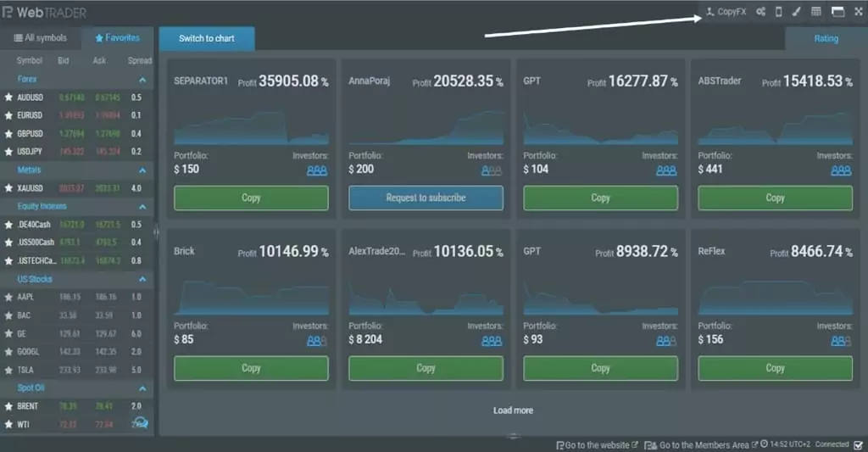868x452 pixels.
Task: View investors of SEPARATOR1
Action: pyautogui.click(x=317, y=170)
